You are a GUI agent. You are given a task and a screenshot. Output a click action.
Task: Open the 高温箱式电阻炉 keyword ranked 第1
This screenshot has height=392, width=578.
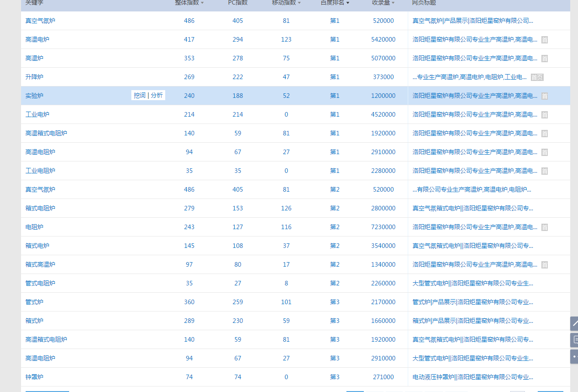pyautogui.click(x=46, y=133)
